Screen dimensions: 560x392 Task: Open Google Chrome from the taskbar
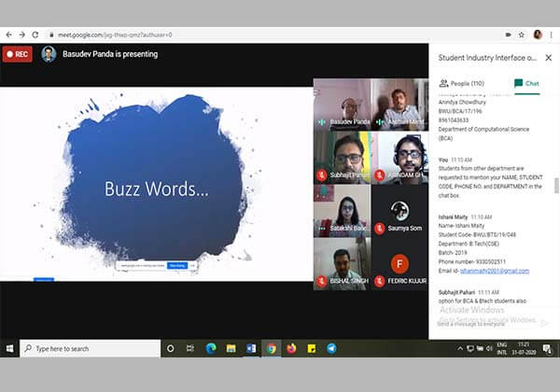[272, 348]
